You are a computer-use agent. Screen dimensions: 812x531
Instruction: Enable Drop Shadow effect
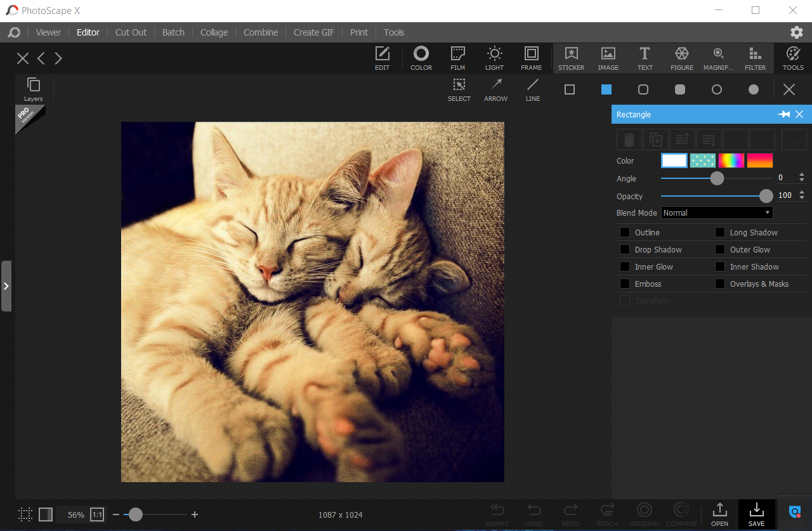(625, 250)
